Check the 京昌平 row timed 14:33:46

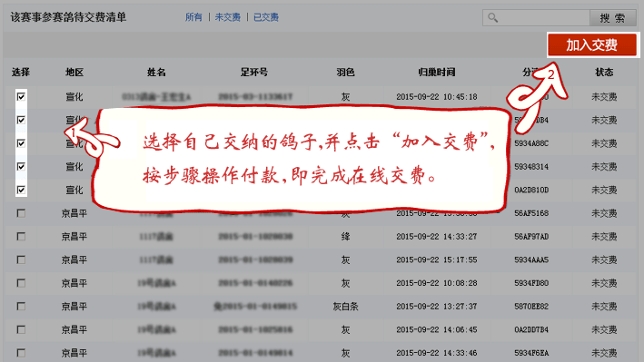tap(21, 353)
